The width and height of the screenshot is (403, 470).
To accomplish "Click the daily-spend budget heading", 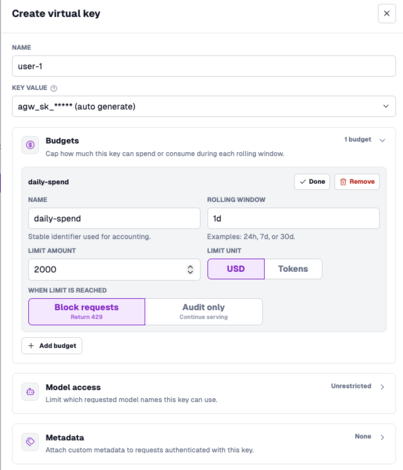I will pyautogui.click(x=49, y=182).
